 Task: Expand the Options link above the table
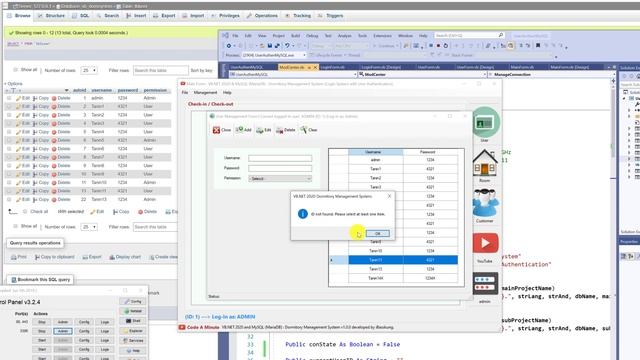[14, 83]
